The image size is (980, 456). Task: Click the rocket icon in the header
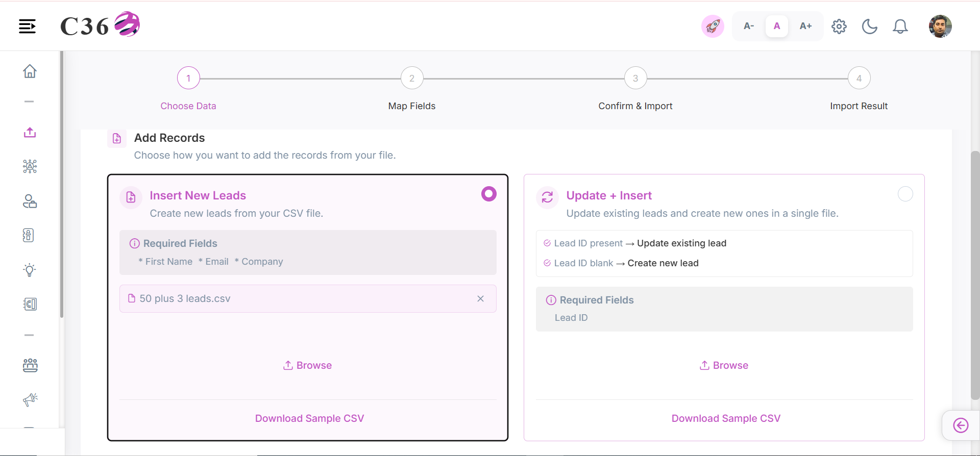pyautogui.click(x=713, y=26)
